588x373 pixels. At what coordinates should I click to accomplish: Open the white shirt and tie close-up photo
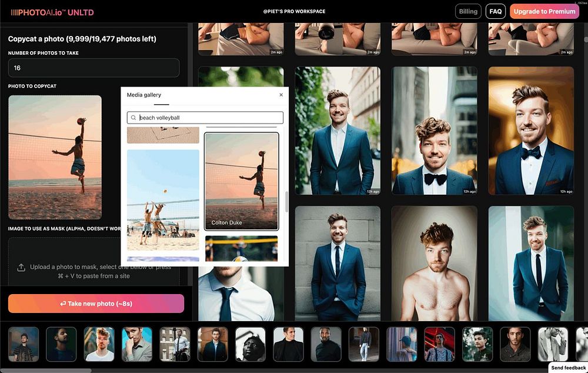click(240, 294)
